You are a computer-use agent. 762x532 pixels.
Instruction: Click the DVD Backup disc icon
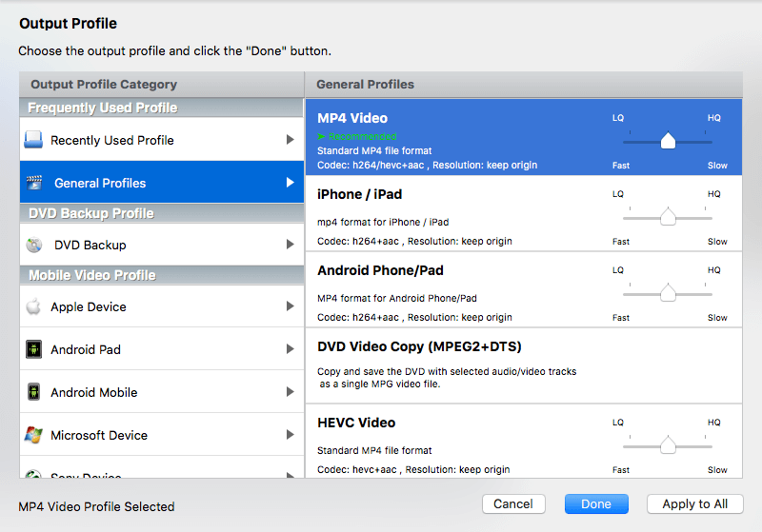tap(34, 245)
